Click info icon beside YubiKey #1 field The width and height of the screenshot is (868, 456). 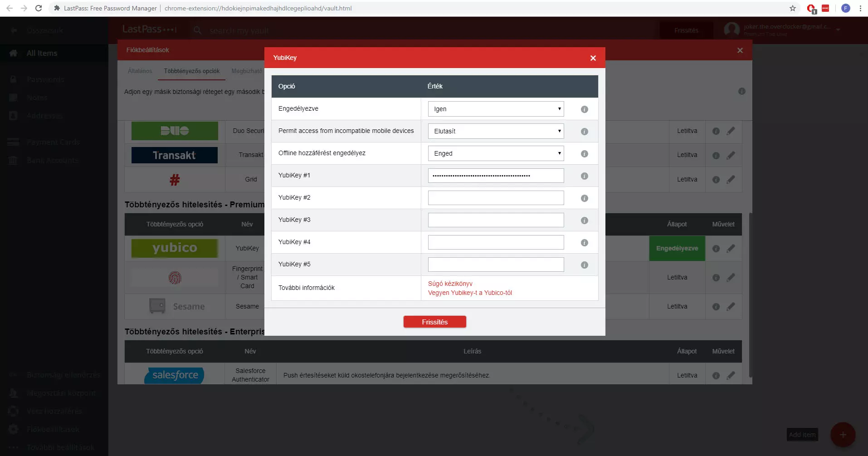tap(584, 176)
